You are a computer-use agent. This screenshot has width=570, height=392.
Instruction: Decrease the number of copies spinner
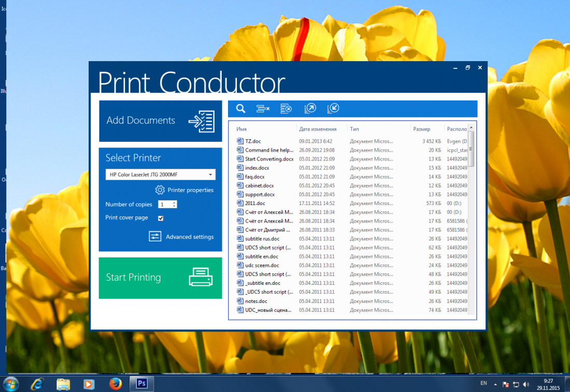[175, 206]
